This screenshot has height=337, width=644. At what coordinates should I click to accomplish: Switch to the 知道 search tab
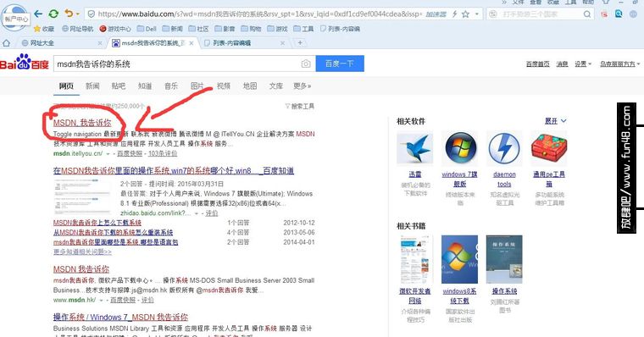pos(145,86)
